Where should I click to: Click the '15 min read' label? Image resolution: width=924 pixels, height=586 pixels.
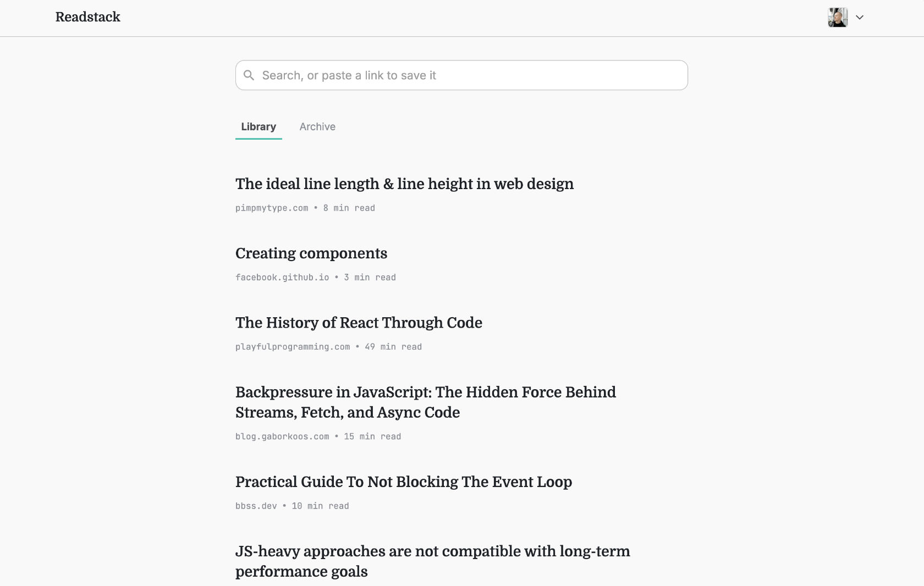(372, 436)
